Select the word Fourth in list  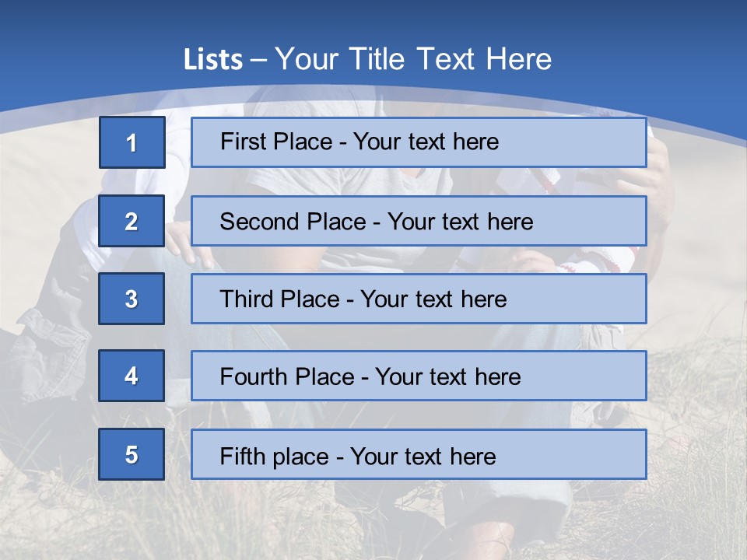tap(249, 376)
